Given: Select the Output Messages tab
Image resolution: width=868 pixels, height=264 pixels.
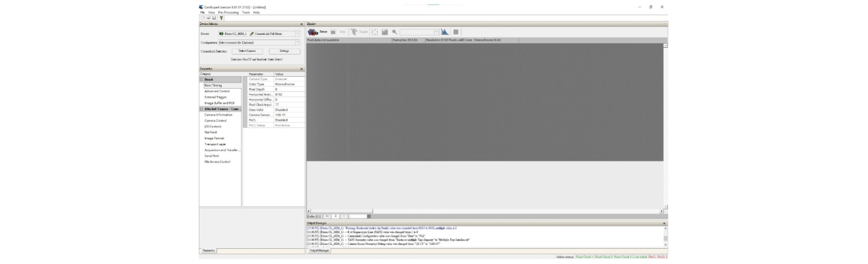Looking at the screenshot, I should 319,251.
